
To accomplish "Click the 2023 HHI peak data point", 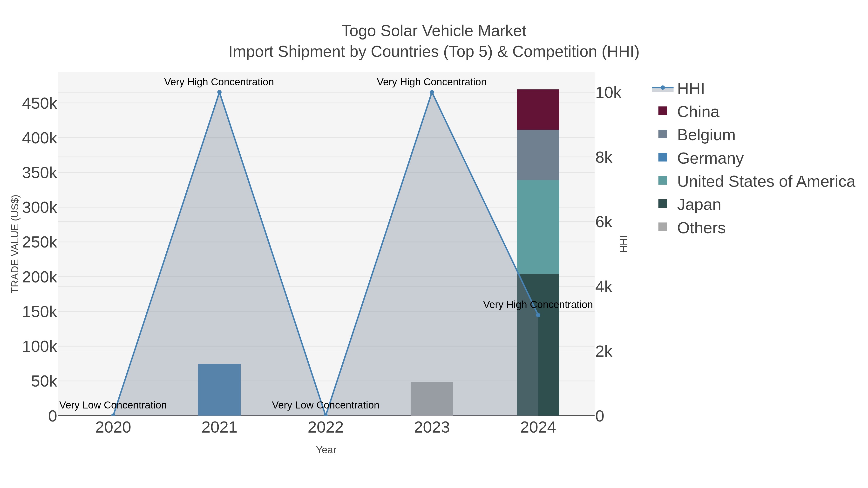I will pos(432,92).
